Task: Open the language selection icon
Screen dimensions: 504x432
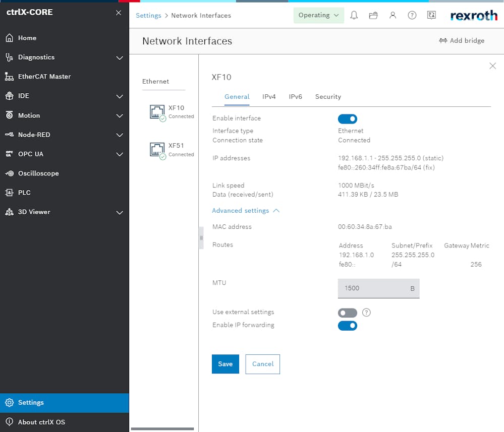Action: [431, 15]
